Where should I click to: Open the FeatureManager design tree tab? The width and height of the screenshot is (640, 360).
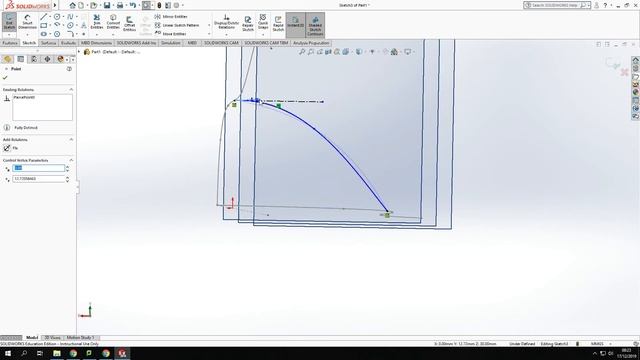tap(7, 59)
